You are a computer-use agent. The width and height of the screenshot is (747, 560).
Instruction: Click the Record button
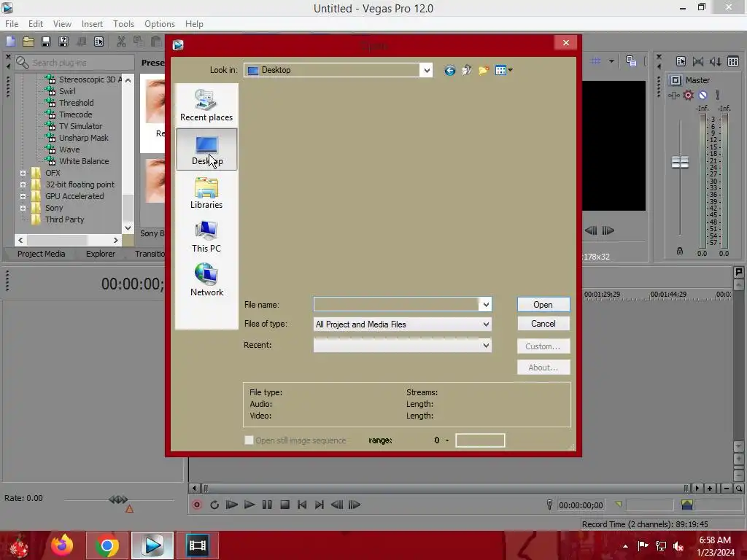pyautogui.click(x=197, y=505)
